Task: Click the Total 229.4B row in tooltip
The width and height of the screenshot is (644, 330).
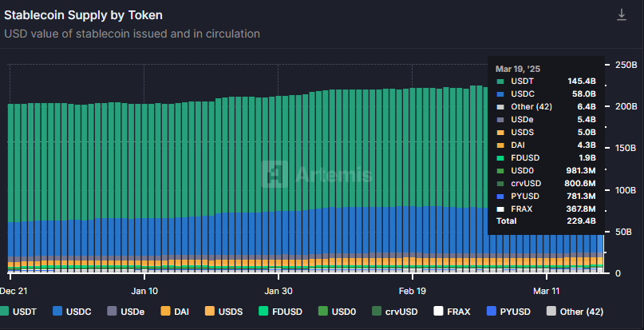Action: pos(546,221)
